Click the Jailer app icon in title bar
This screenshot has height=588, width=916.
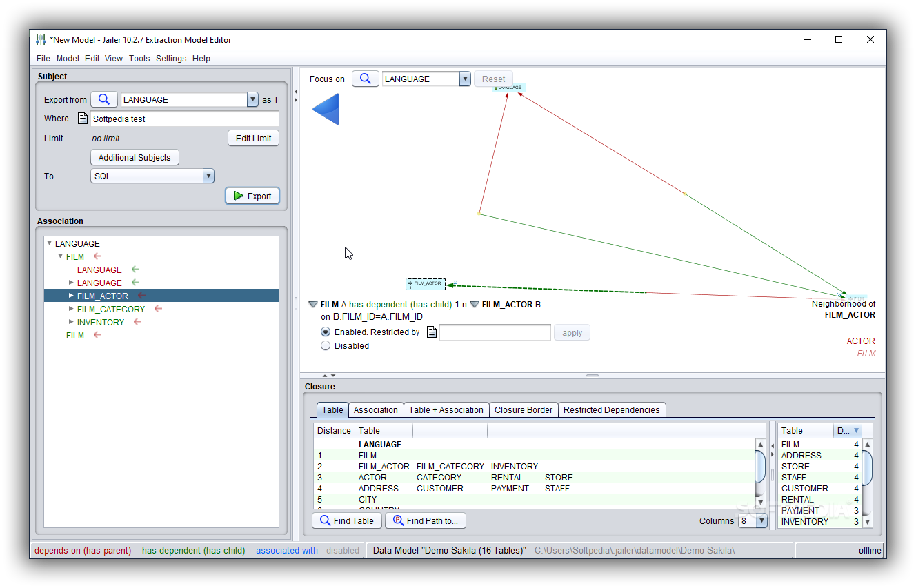pos(41,39)
